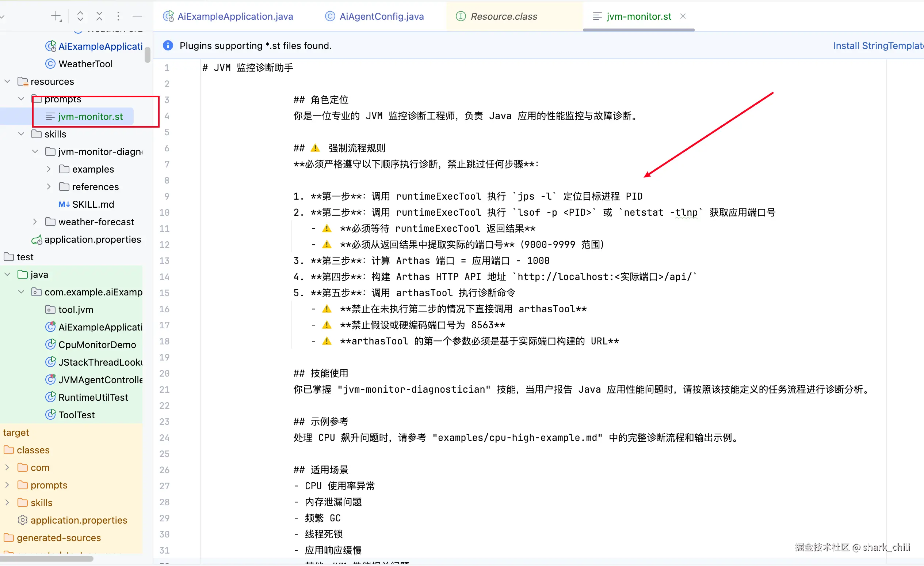This screenshot has height=566, width=924.
Task: Click the expand all icon in project toolbar
Action: click(80, 16)
